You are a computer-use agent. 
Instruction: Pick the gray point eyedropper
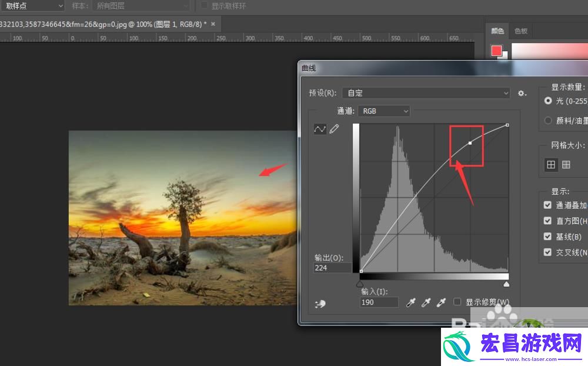tap(426, 302)
